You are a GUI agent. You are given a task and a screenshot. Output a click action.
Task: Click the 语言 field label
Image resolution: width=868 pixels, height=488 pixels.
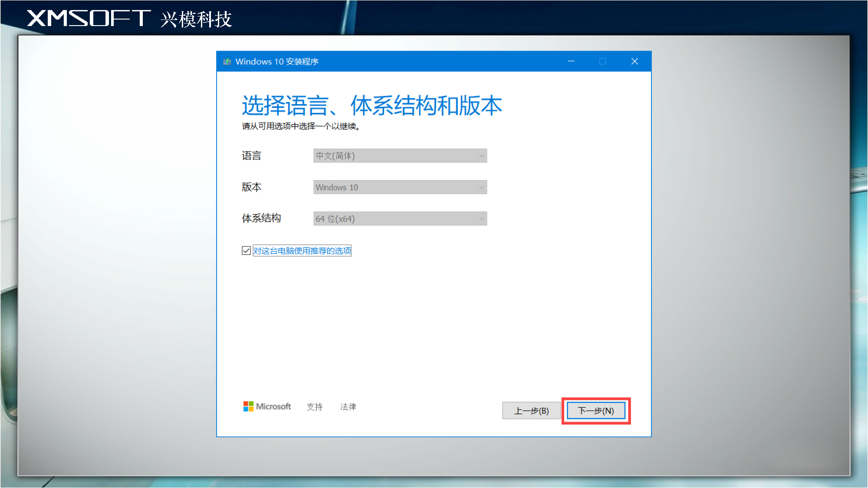[252, 156]
